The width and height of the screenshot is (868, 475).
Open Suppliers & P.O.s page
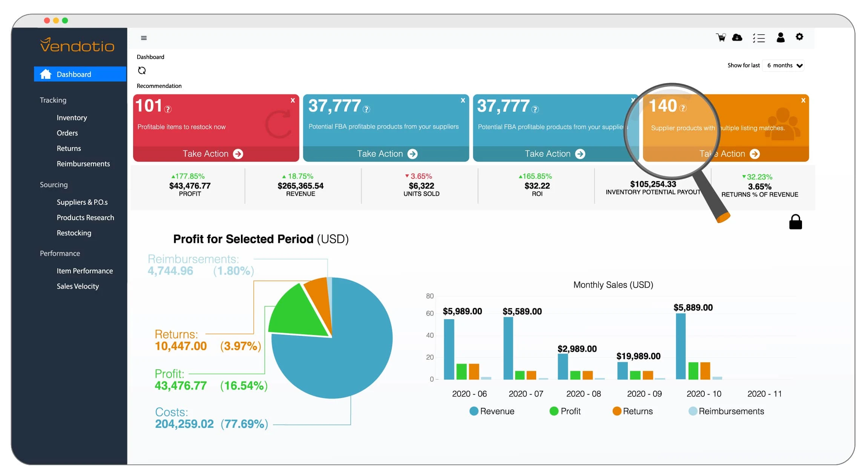pos(82,202)
